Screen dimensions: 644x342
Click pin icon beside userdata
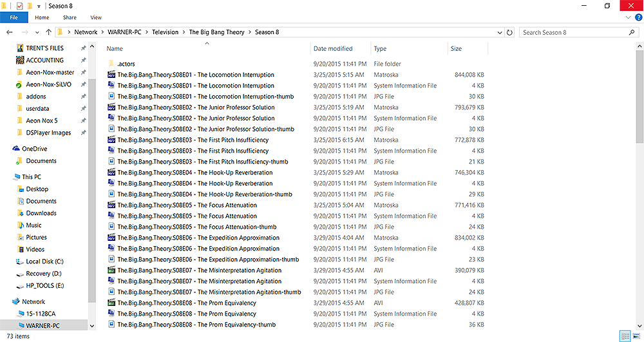83,108
